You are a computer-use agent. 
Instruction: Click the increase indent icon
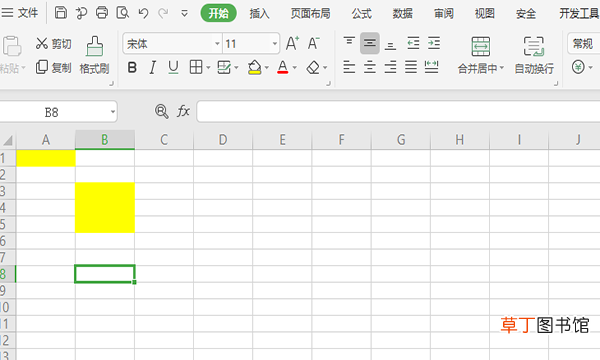(434, 43)
